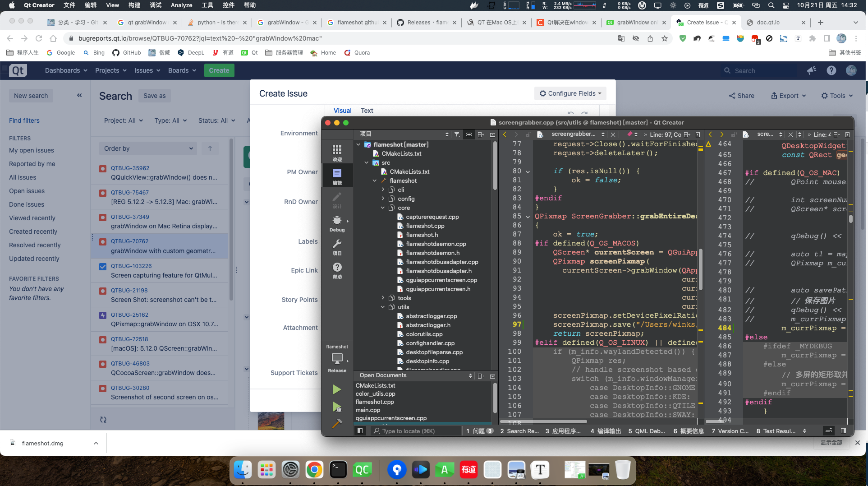The height and width of the screenshot is (486, 868).
Task: Click the Qt logo in Jira header
Action: [18, 70]
